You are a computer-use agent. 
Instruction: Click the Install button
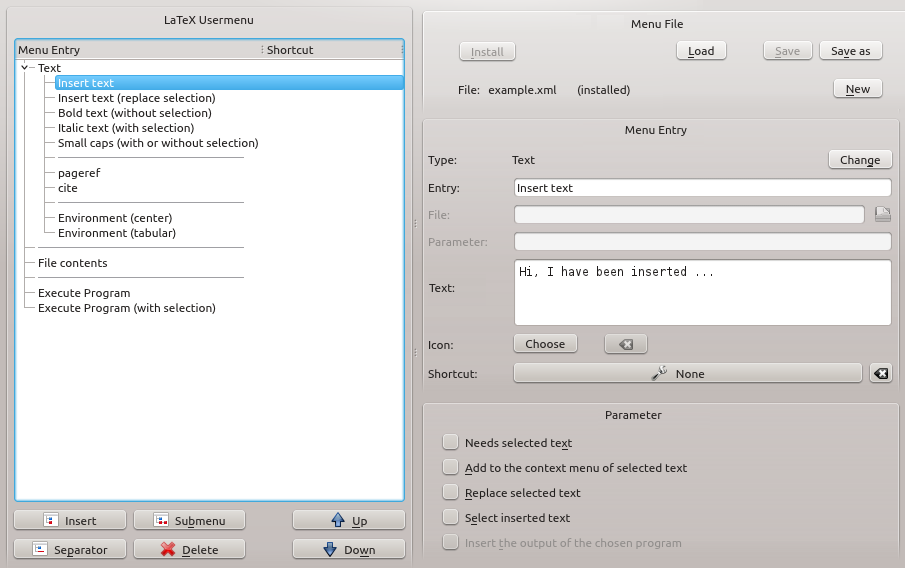[x=487, y=51]
